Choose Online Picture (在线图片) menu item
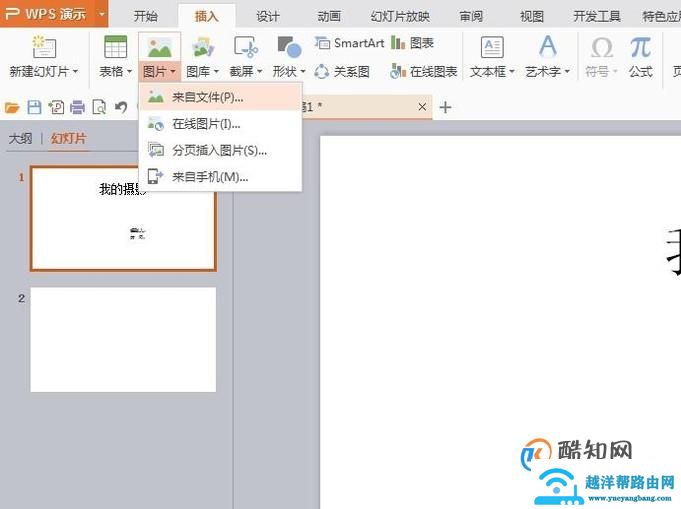This screenshot has height=509, width=681. (x=220, y=124)
